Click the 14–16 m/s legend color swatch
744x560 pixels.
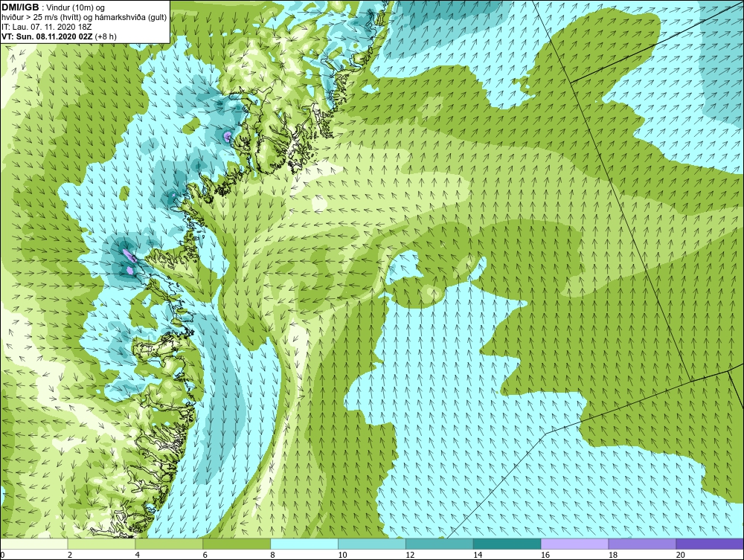(x=507, y=544)
